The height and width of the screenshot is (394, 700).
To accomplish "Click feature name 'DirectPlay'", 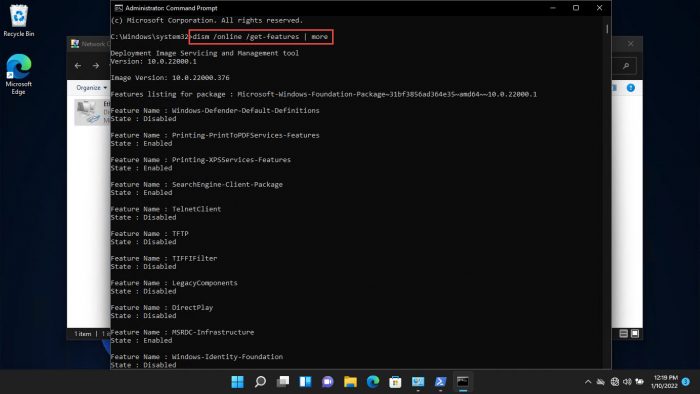I will point(192,307).
